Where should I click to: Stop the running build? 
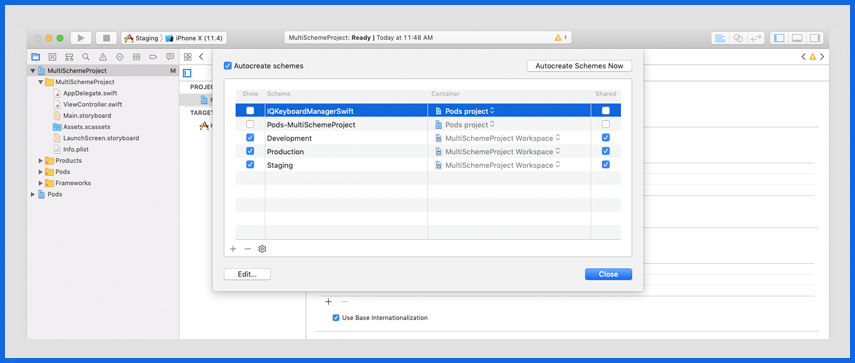point(107,38)
